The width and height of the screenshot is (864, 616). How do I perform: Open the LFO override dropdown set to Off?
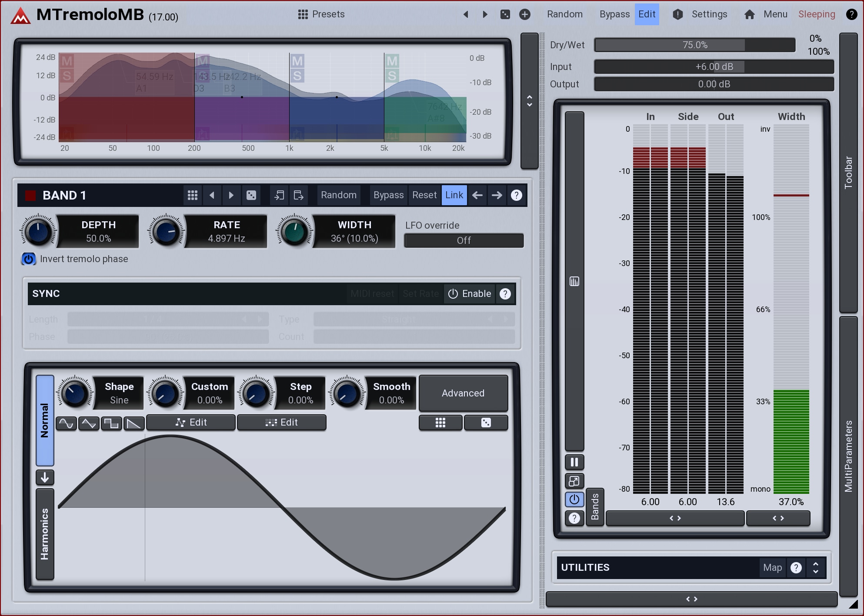[464, 240]
